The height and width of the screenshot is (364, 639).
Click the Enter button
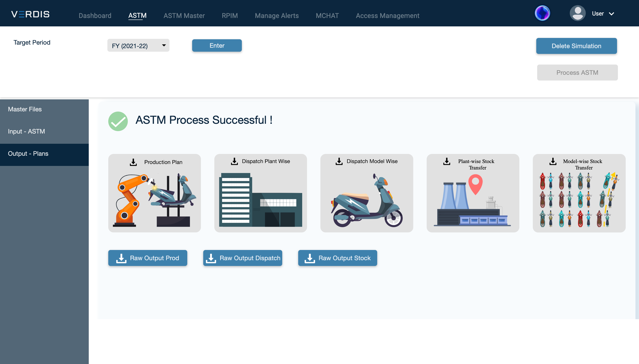coord(217,45)
